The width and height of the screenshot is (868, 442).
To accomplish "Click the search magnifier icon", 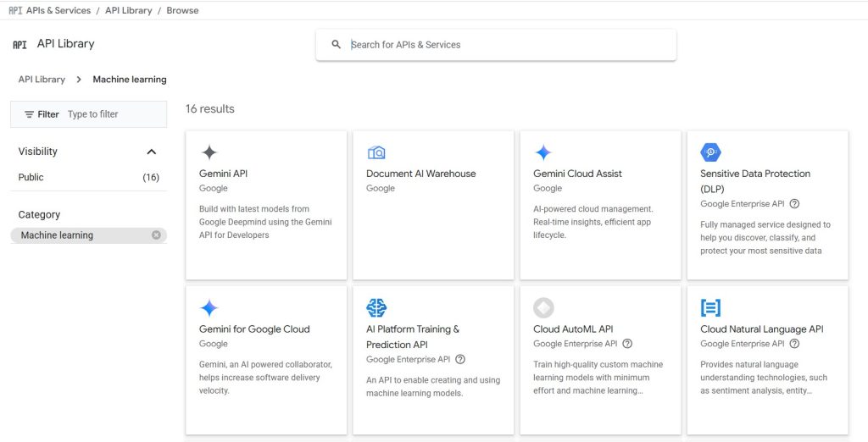I will (337, 45).
